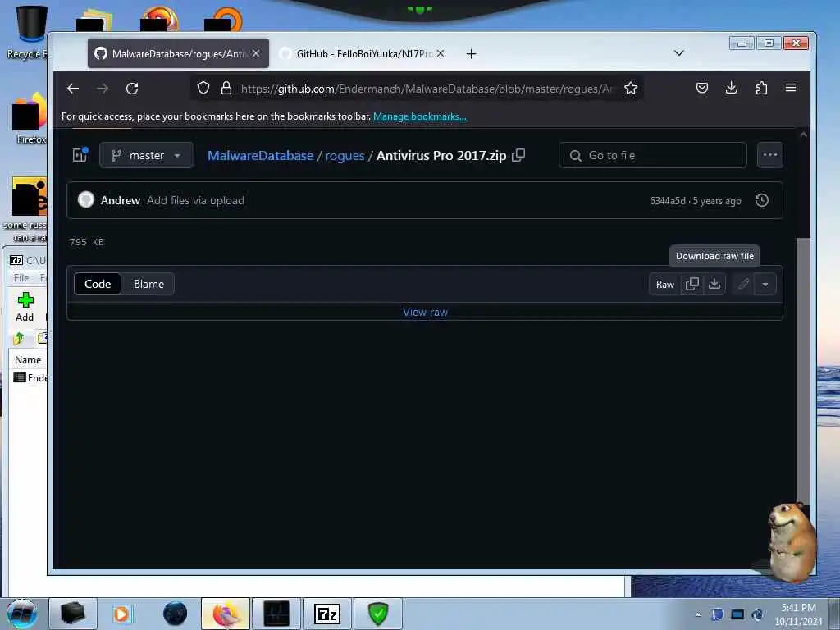840x630 pixels.
Task: Open the Add files via upload commit
Action: (195, 200)
